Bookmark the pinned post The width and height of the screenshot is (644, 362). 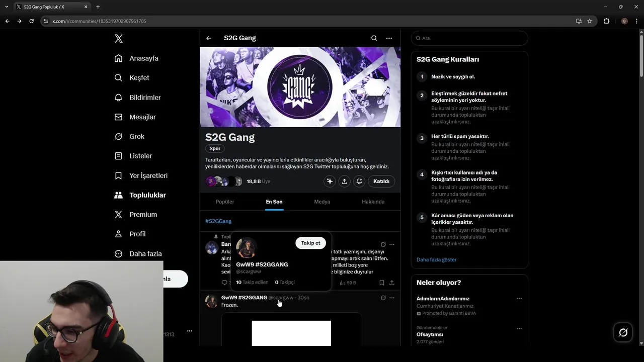(x=382, y=283)
